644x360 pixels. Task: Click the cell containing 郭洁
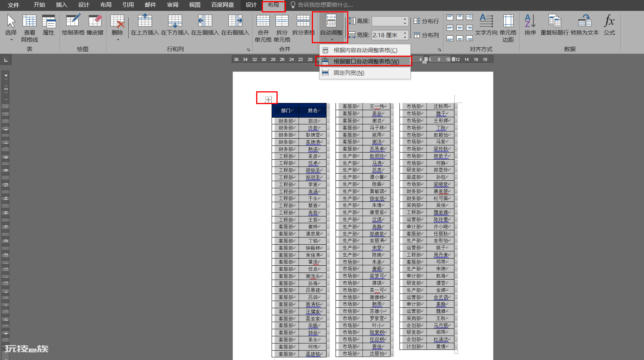pos(313,121)
